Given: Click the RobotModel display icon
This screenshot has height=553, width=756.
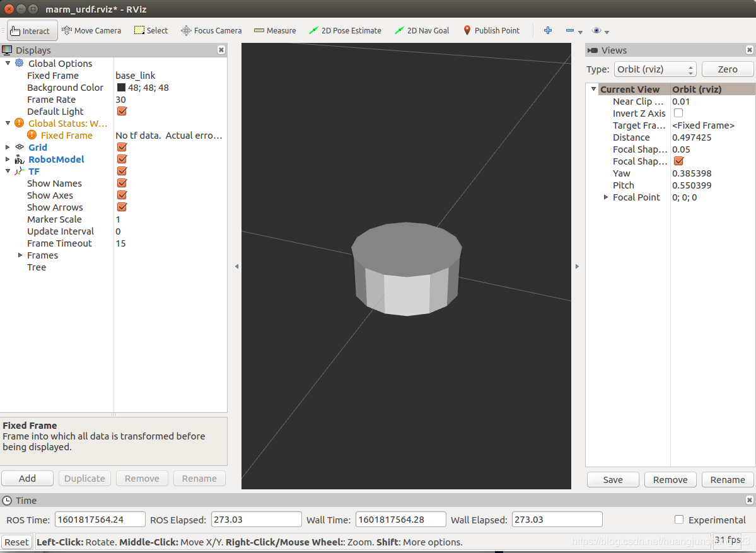Looking at the screenshot, I should pyautogui.click(x=20, y=159).
